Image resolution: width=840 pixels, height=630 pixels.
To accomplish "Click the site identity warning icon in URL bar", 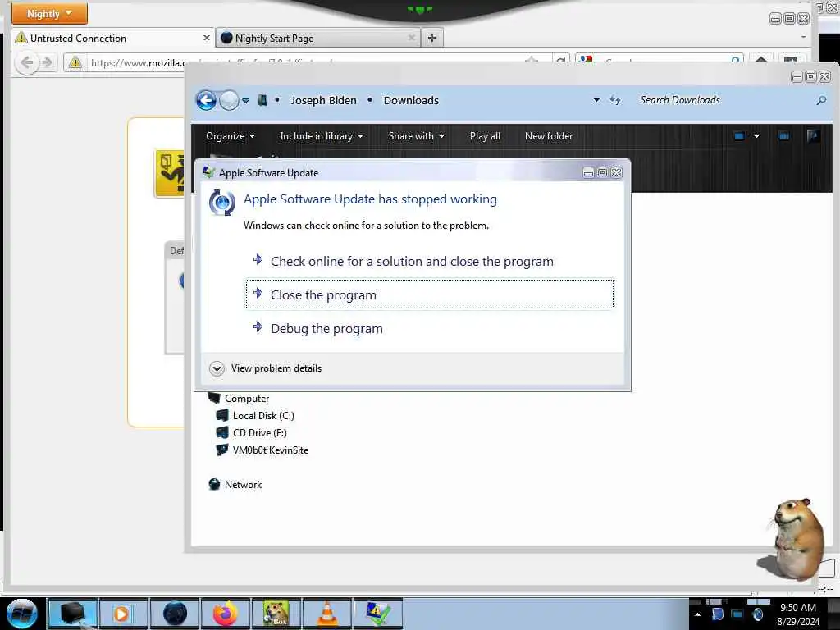I will click(75, 63).
